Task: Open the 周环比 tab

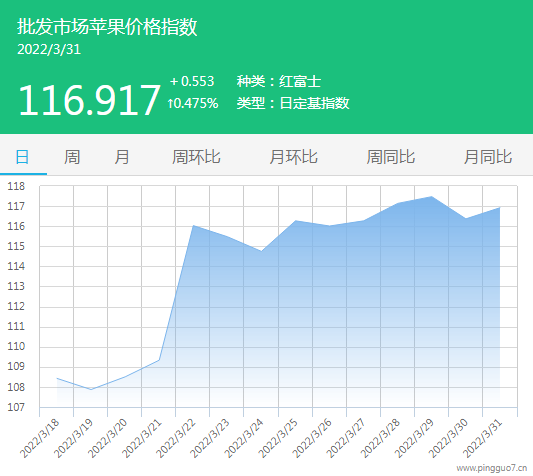Action: (196, 157)
